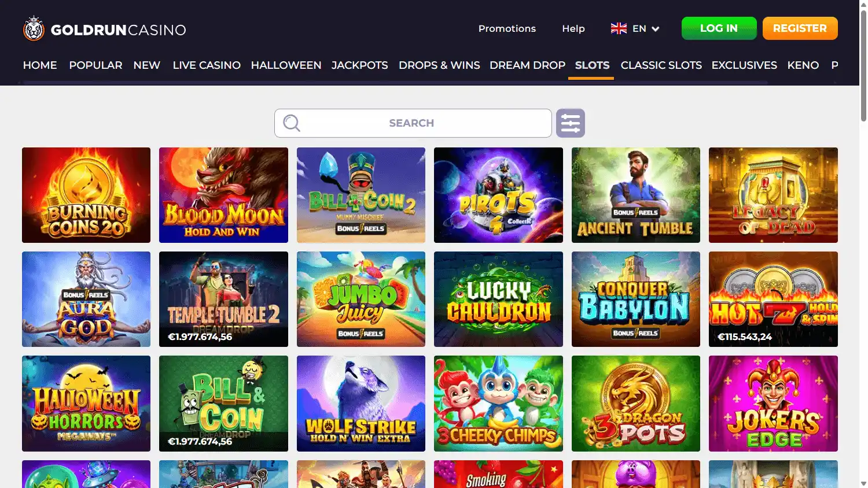Click the page vertical scrollbar thumb
This screenshot has height=488, width=868.
point(863,65)
